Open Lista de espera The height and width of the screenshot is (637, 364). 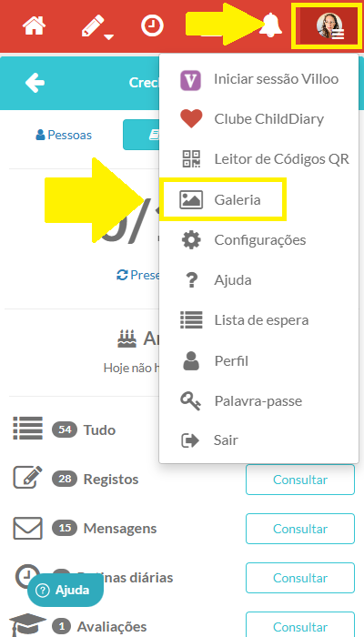258,320
